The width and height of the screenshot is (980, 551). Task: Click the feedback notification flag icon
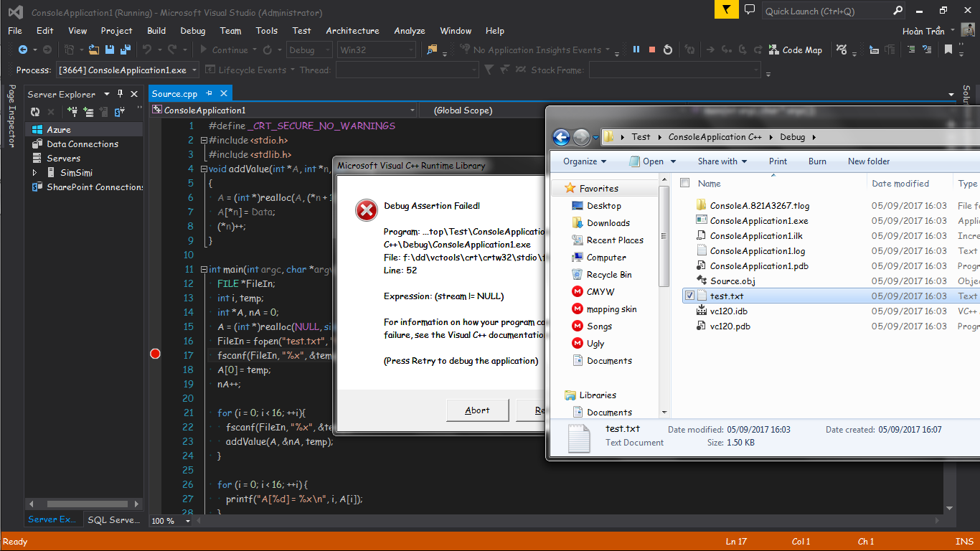click(726, 10)
